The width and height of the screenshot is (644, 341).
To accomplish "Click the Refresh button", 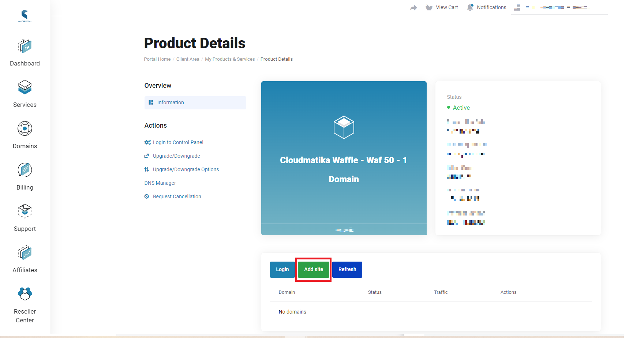I will [x=347, y=270].
